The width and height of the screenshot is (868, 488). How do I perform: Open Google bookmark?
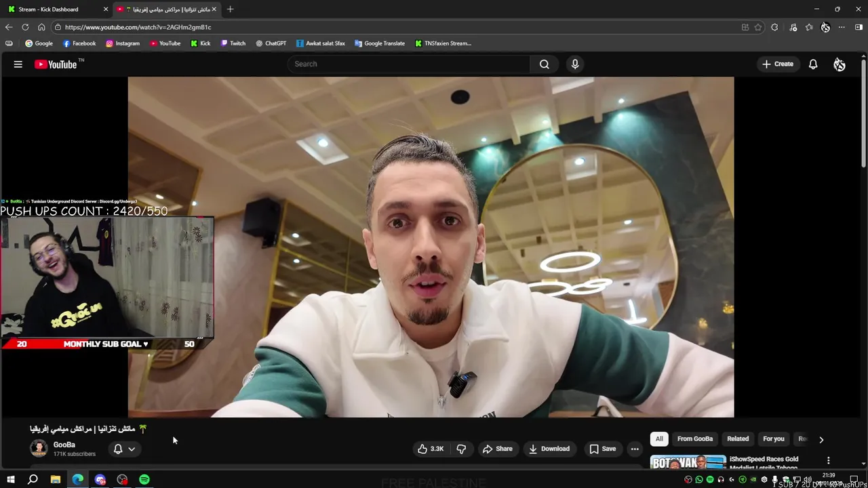pos(39,43)
